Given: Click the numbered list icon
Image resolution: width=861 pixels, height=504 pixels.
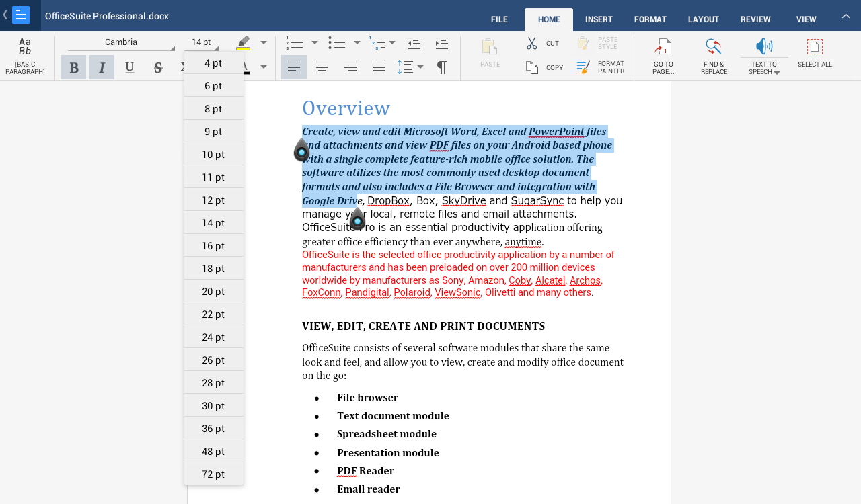Looking at the screenshot, I should tap(294, 43).
